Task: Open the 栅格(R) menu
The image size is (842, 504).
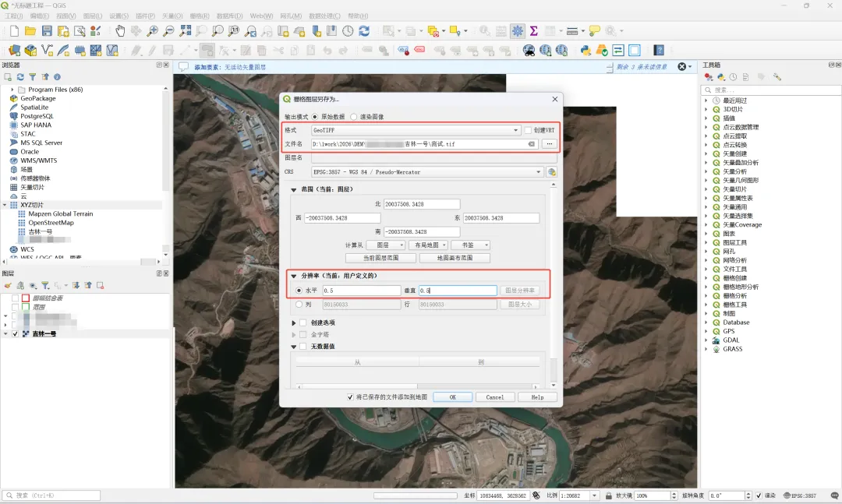Action: pyautogui.click(x=200, y=16)
